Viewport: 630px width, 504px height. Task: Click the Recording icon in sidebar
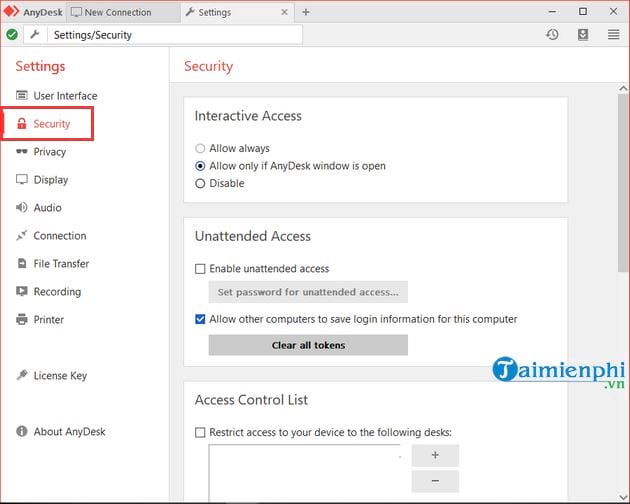22,291
